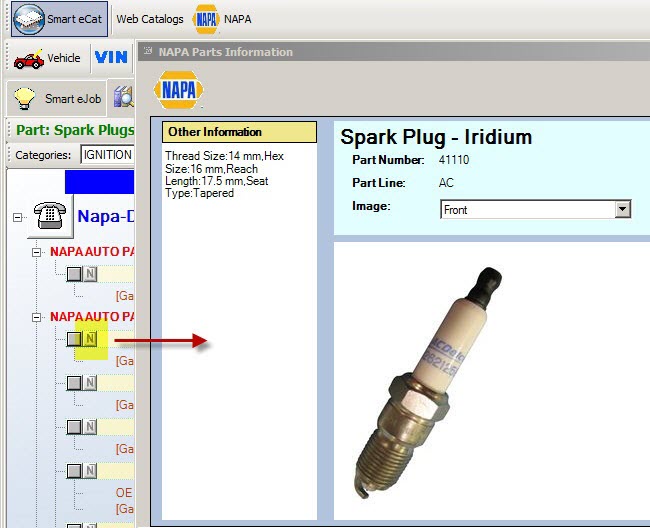Viewport: 650px width, 528px height.
Task: Click the yellow-highlighted N info icon
Action: (x=90, y=339)
